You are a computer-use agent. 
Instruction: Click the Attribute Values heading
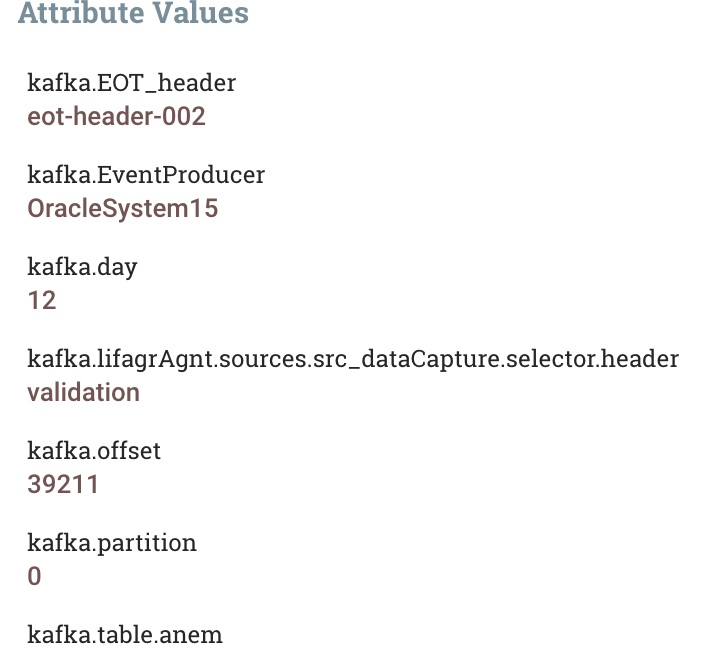(x=133, y=12)
